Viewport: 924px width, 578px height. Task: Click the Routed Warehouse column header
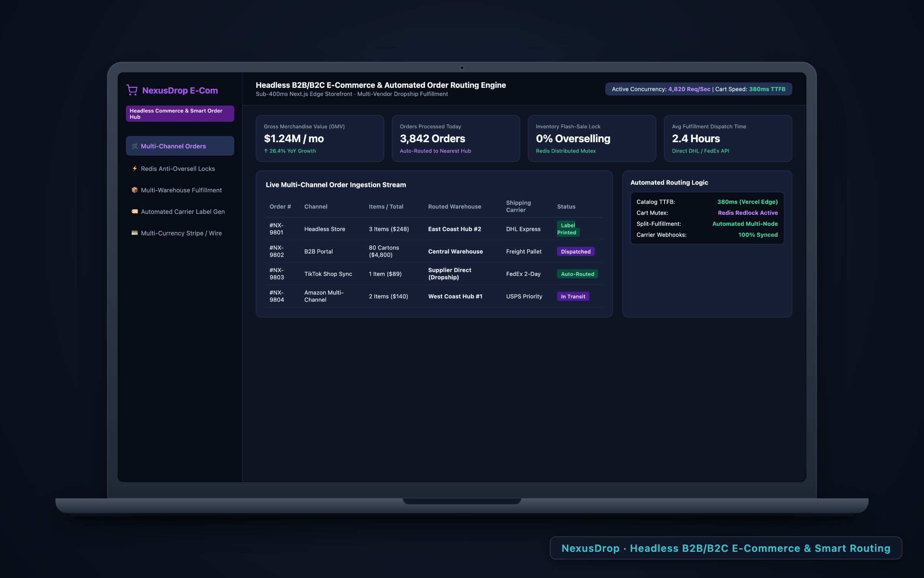pos(455,207)
